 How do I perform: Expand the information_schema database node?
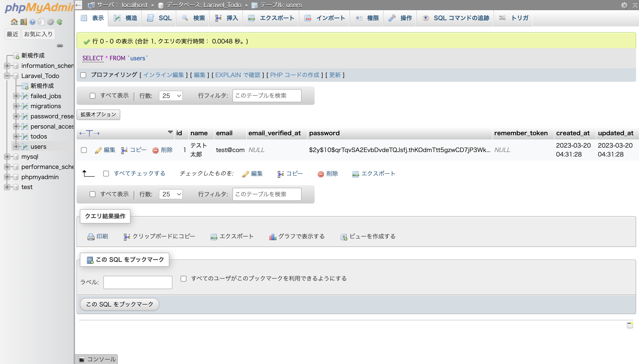7,66
